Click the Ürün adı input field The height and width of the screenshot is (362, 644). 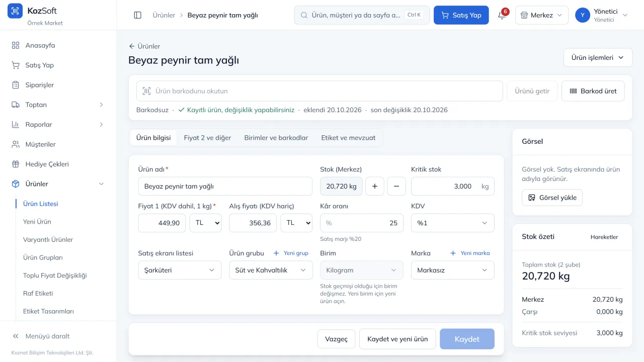point(225,186)
